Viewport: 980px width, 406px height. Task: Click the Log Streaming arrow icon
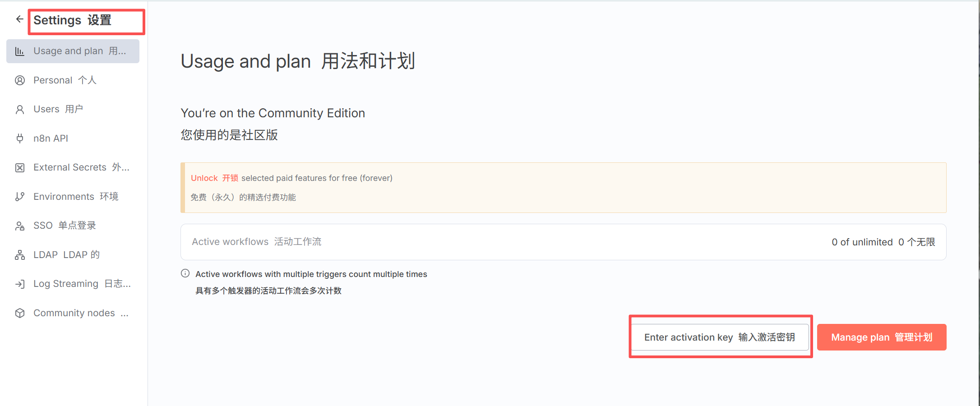pos(19,284)
